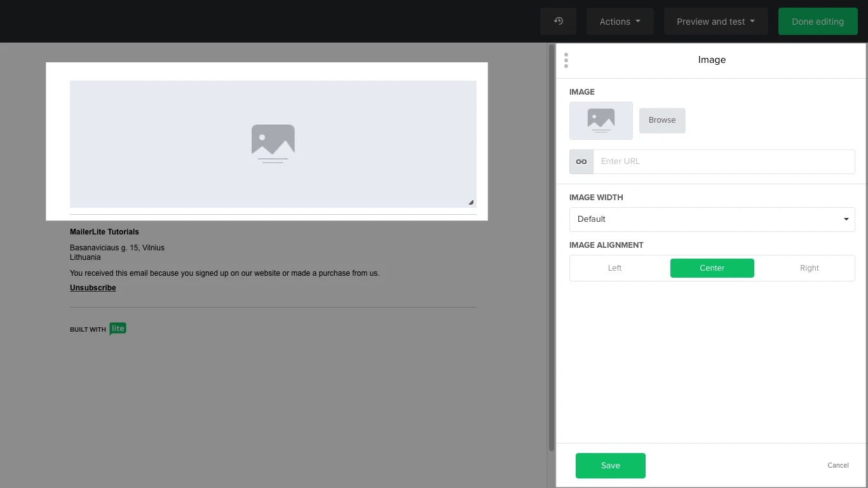Open the Image Width Default dropdown
Image resolution: width=868 pixels, height=488 pixels.
712,219
